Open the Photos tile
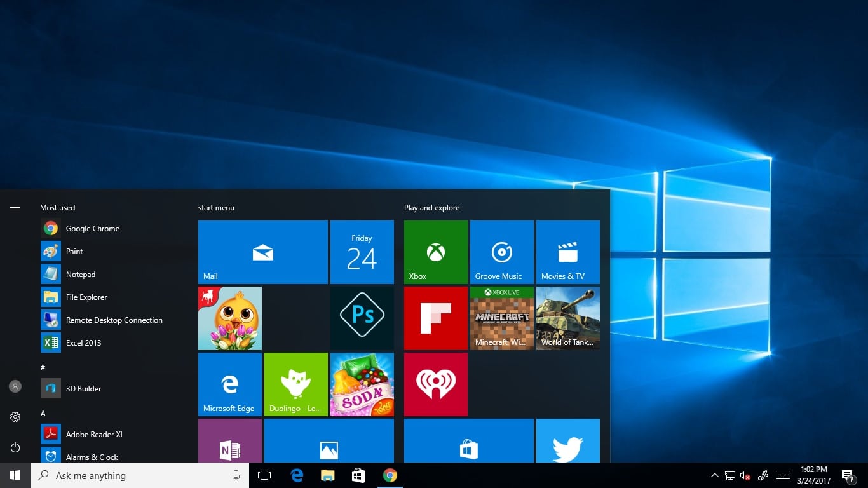 click(329, 440)
